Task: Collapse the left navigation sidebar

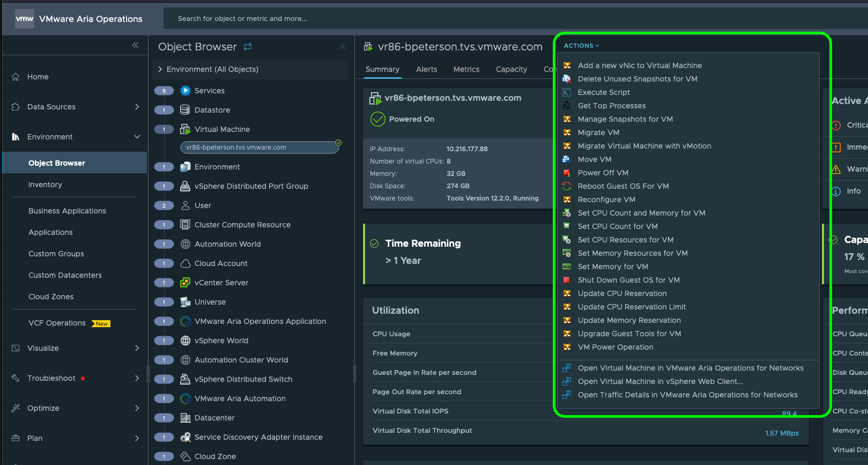Action: point(135,45)
